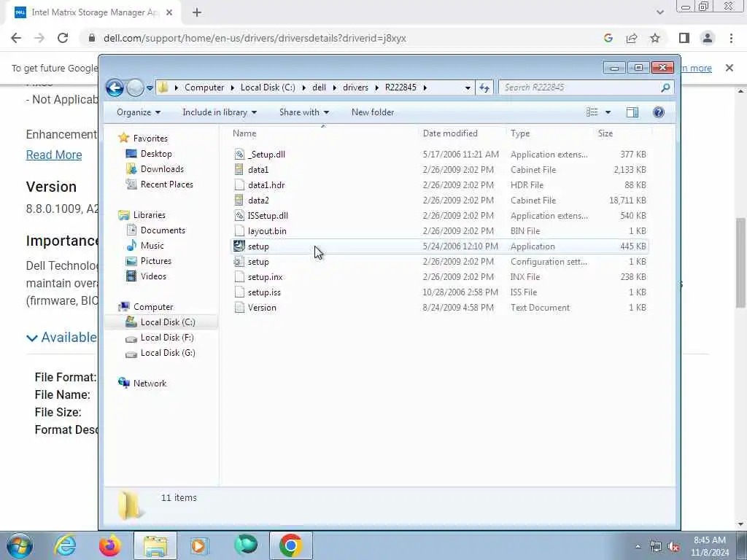Sort by the Size column header
This screenshot has width=747, height=560.
tap(605, 133)
